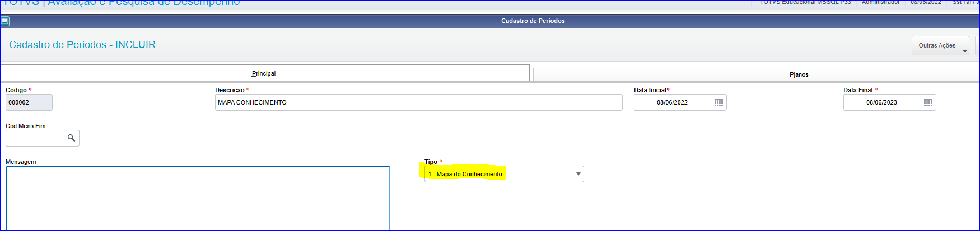Click the Data Inicial date field
Screen dimensions: 980x231
(x=680, y=102)
